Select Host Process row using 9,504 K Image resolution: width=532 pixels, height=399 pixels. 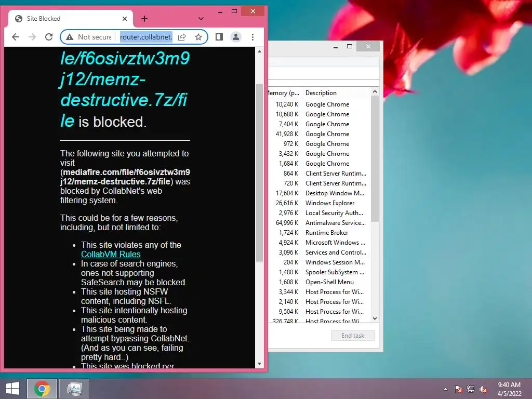click(319, 312)
